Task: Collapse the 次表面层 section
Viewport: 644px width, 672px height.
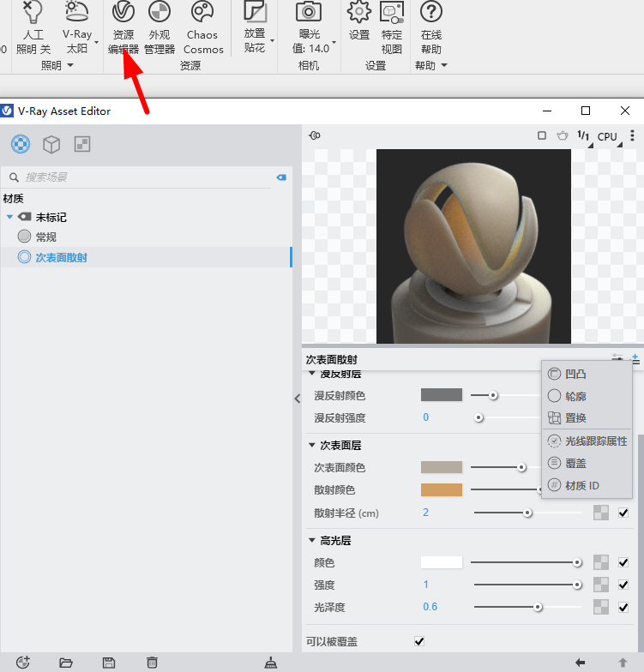Action: coord(312,446)
